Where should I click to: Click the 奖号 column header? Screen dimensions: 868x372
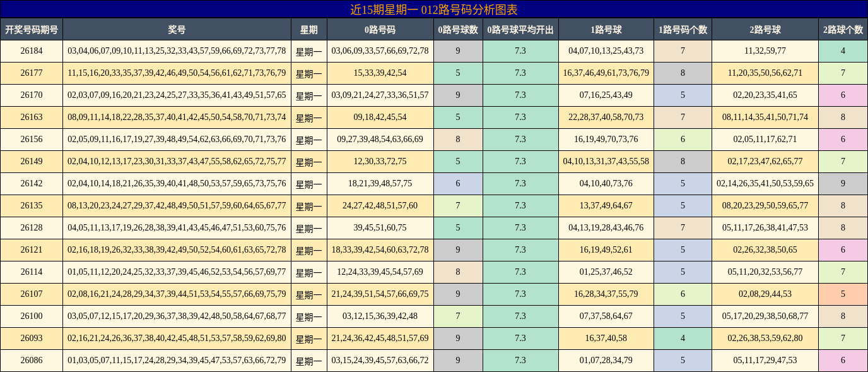177,30
